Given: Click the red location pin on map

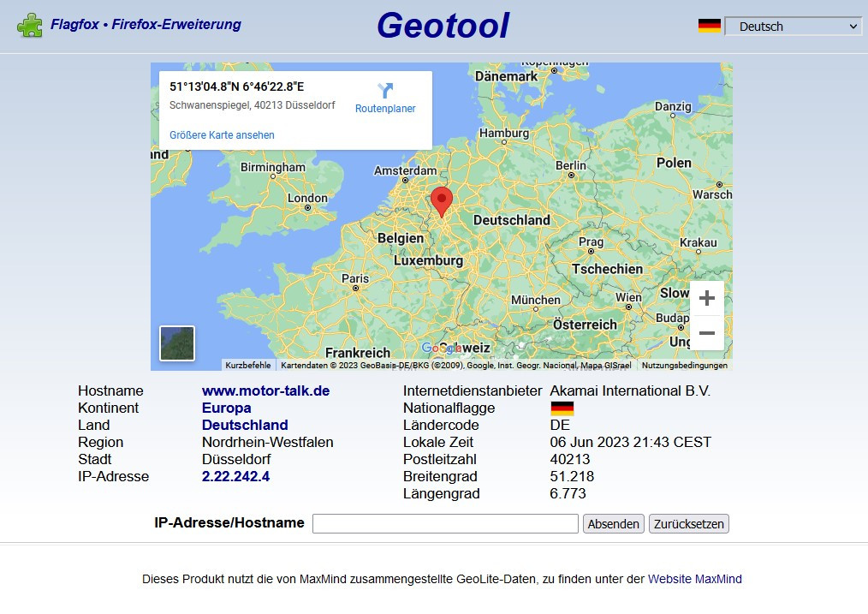Looking at the screenshot, I should click(x=441, y=201).
